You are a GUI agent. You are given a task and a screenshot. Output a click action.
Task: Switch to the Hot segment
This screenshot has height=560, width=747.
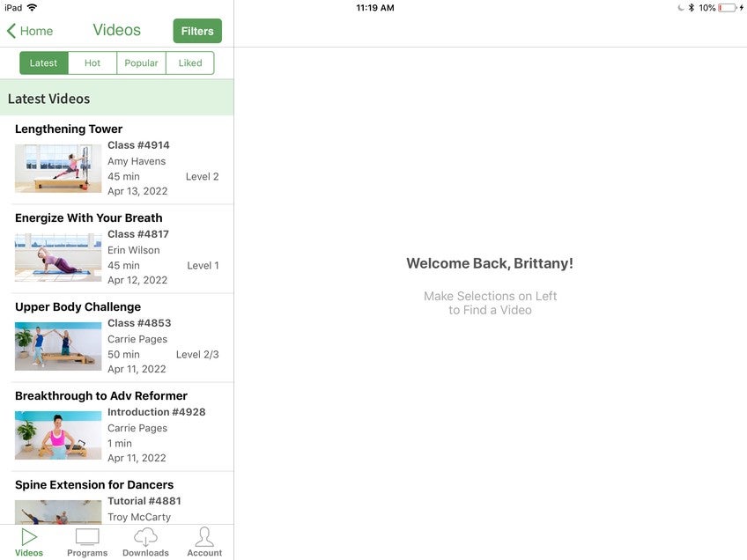click(x=92, y=63)
